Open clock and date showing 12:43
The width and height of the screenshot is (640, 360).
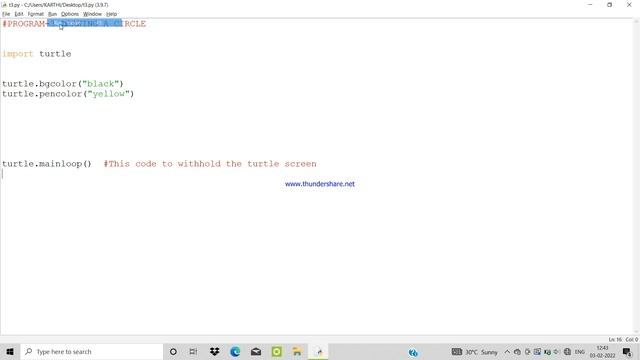point(602,352)
